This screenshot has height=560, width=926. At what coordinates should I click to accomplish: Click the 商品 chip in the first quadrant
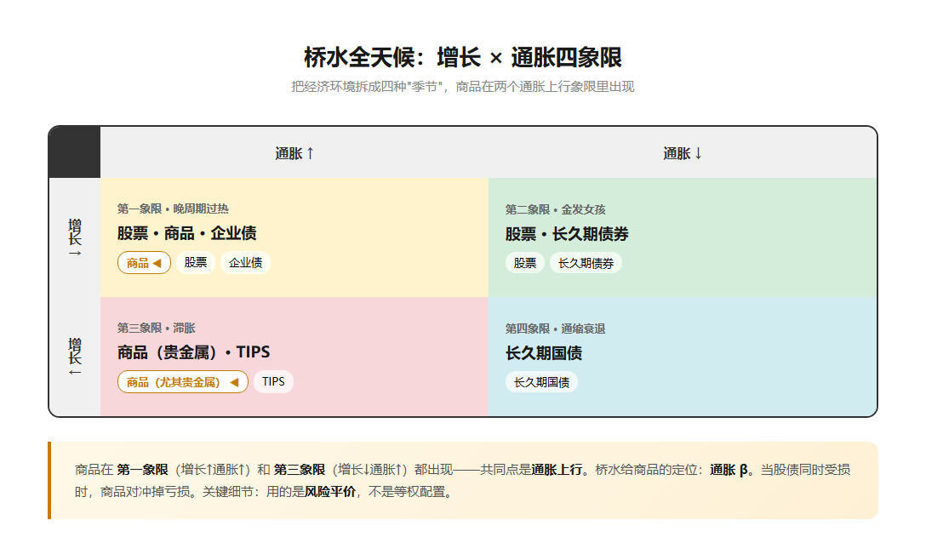[144, 263]
